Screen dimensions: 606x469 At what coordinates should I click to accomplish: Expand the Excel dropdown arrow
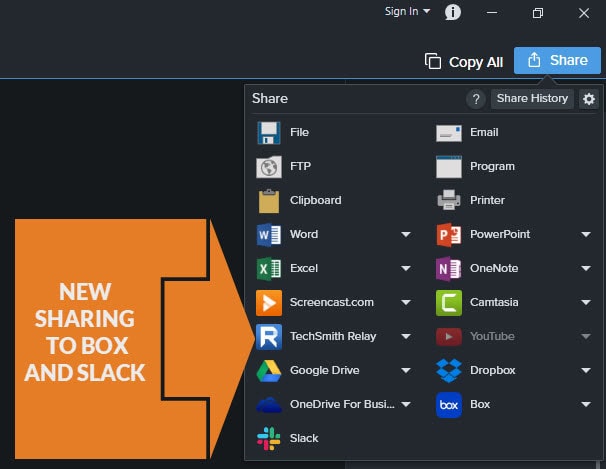406,268
